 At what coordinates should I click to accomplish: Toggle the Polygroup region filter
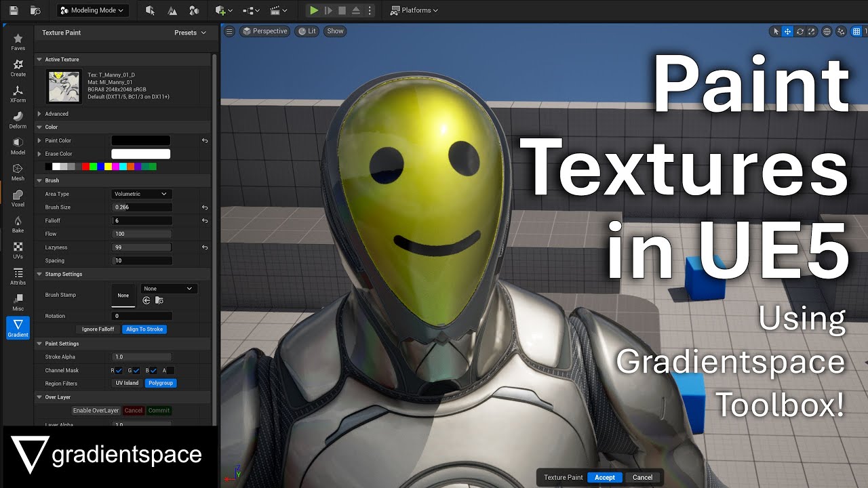click(x=161, y=383)
